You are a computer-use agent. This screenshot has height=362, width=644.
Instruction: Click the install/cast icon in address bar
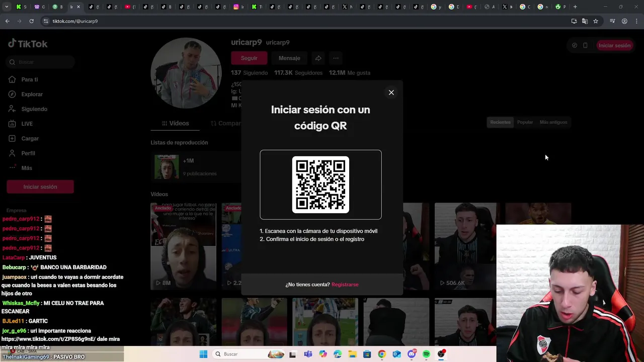(574, 21)
